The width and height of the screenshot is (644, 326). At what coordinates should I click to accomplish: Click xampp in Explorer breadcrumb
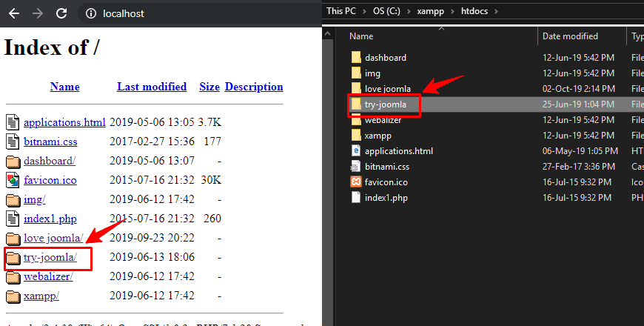(430, 11)
